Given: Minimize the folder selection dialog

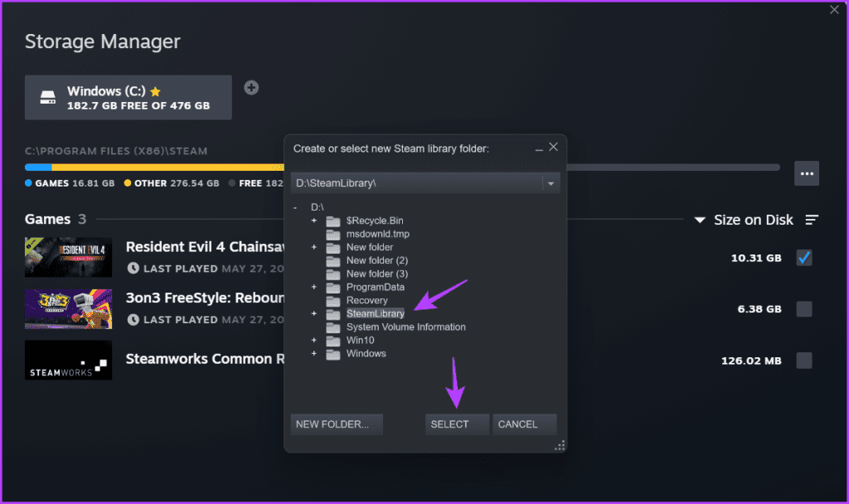Looking at the screenshot, I should (x=539, y=149).
